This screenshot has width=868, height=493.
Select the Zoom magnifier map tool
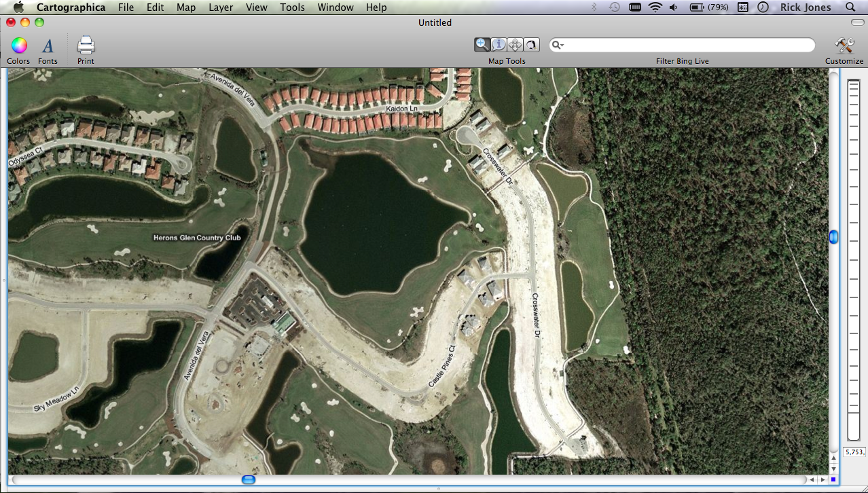pos(482,45)
